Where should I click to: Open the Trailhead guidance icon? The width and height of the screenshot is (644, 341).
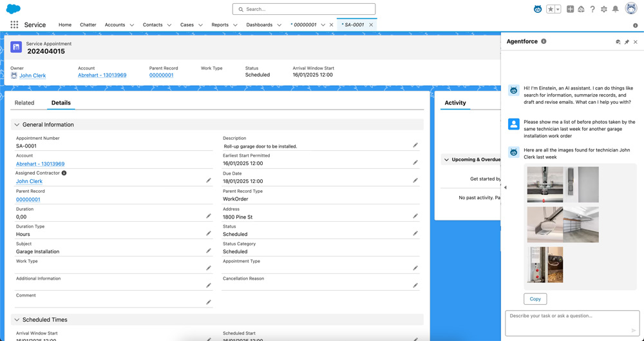581,9
